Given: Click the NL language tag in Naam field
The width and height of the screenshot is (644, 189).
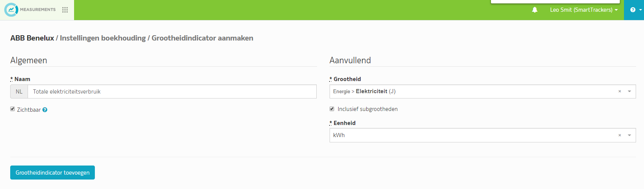Looking at the screenshot, I should [19, 92].
